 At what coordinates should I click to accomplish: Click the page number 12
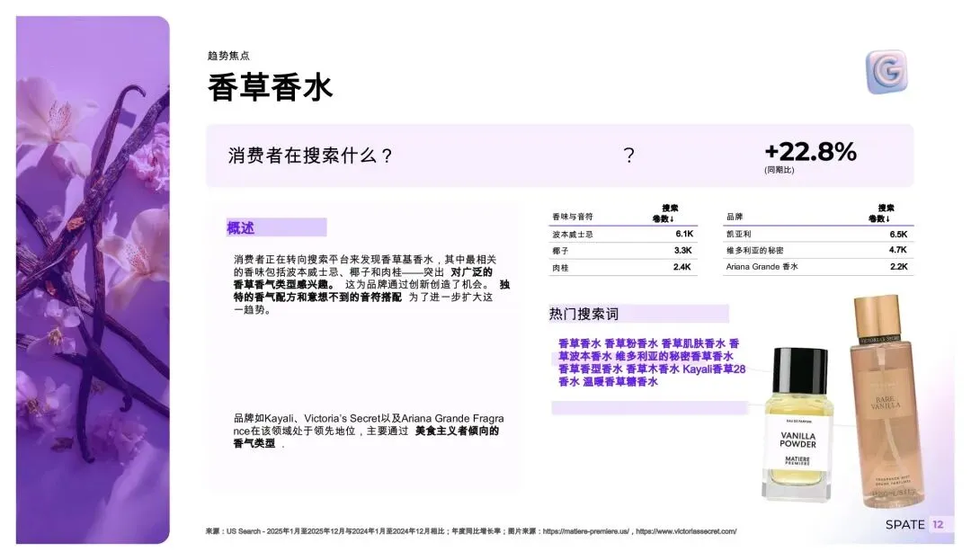pos(938,525)
